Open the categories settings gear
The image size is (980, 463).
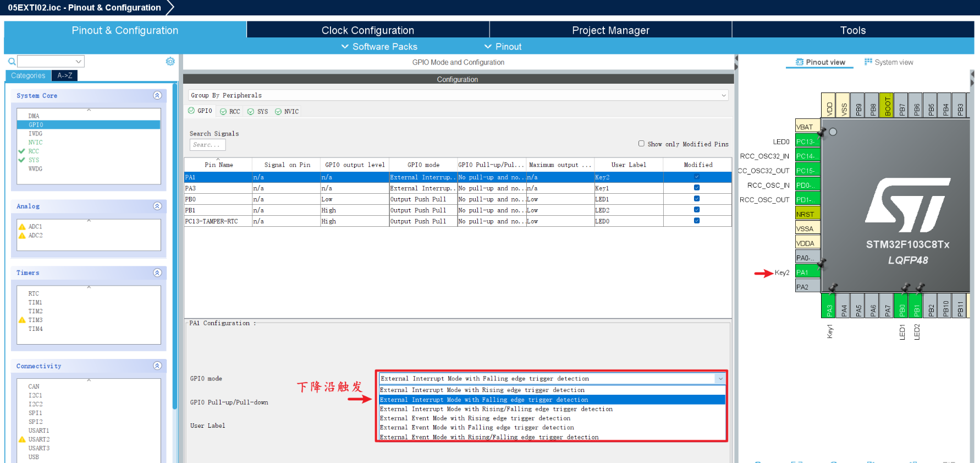(170, 61)
